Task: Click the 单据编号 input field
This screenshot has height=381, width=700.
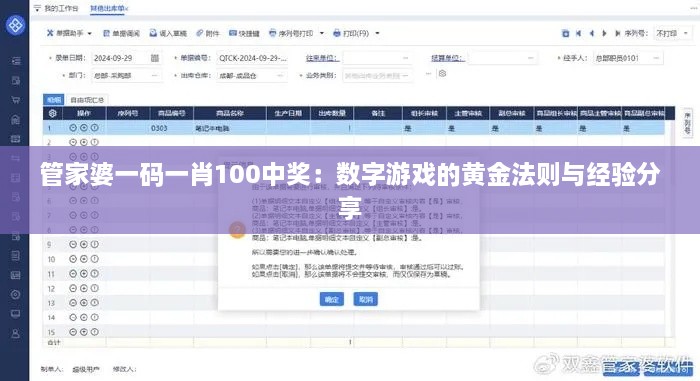Action: [252, 58]
